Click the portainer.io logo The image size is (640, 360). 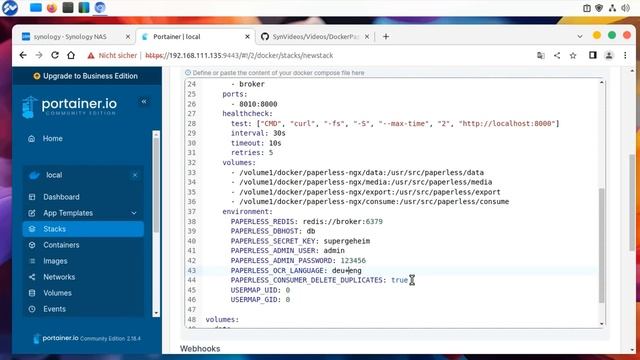(x=69, y=107)
